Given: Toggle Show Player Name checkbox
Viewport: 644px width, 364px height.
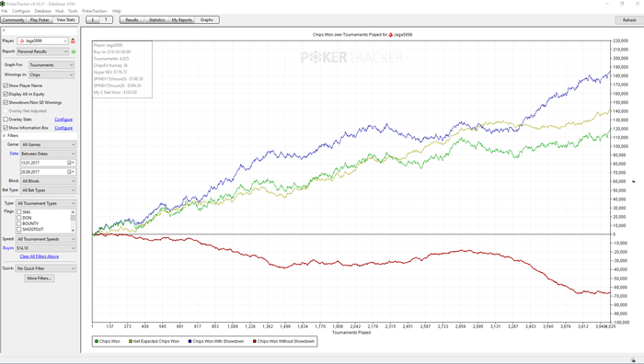Looking at the screenshot, I should tap(6, 85).
